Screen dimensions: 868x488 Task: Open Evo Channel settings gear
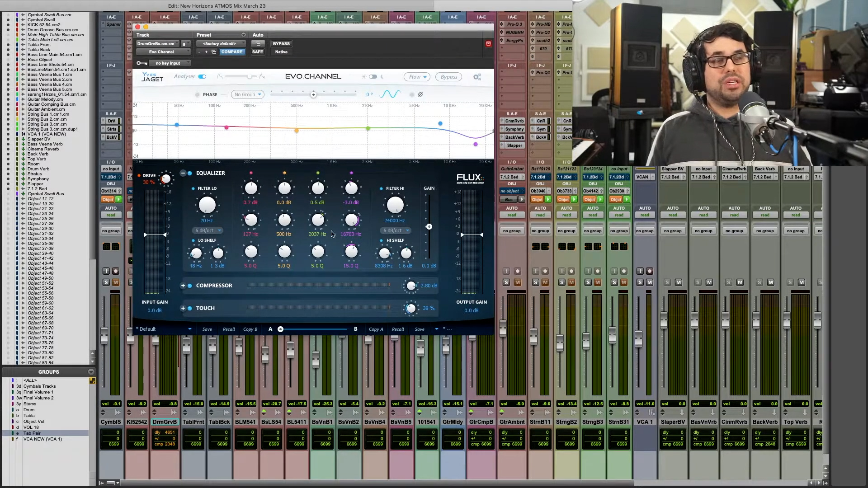tap(477, 77)
